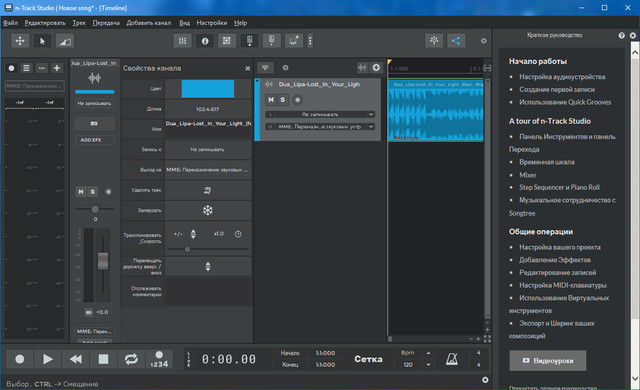Image resolution: width=640 pixels, height=390 pixels.
Task: Open the arrow dropdown above the track list
Action: (265, 68)
